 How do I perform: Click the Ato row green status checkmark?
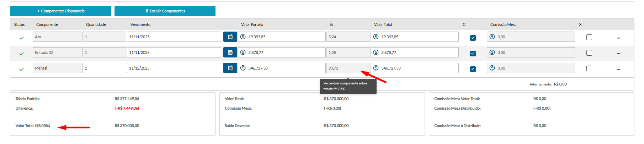(21, 38)
